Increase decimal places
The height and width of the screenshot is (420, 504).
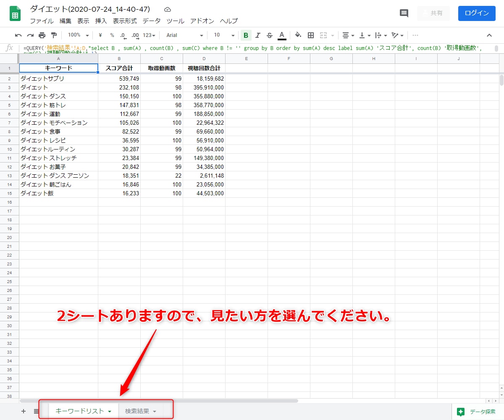click(135, 35)
